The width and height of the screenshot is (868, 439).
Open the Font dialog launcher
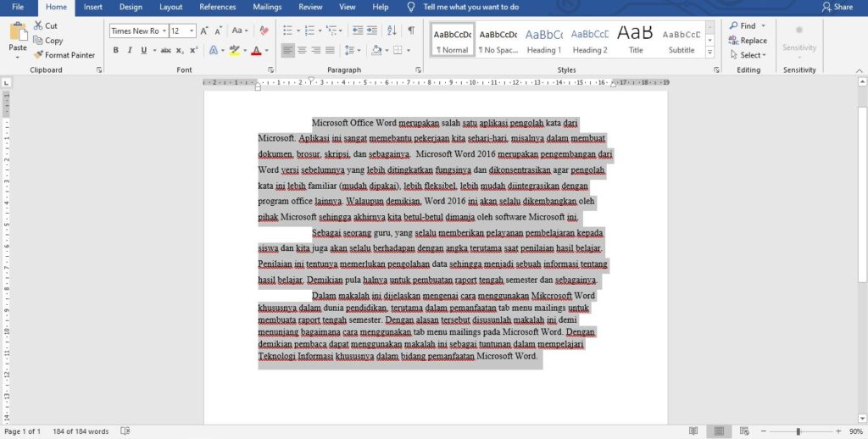point(270,70)
